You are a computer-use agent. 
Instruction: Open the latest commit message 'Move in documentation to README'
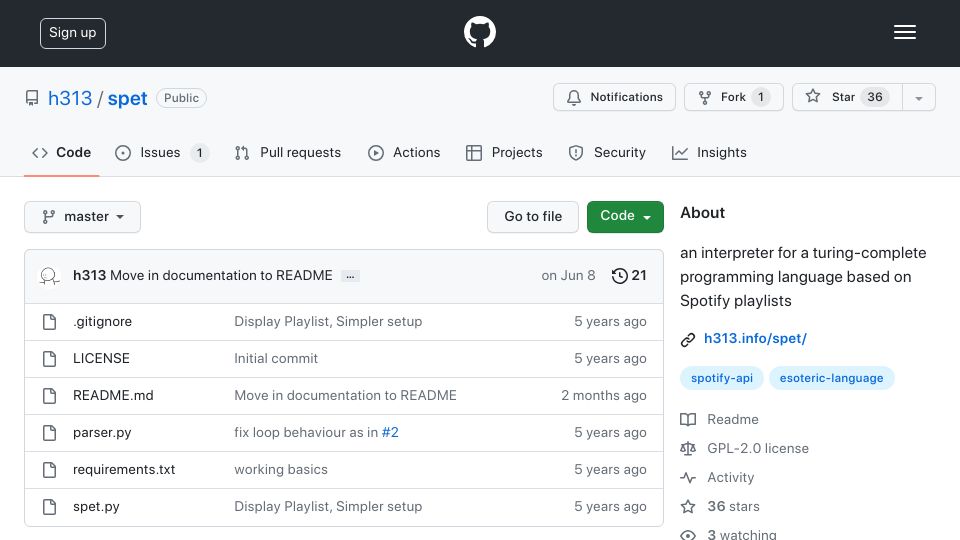click(x=221, y=276)
